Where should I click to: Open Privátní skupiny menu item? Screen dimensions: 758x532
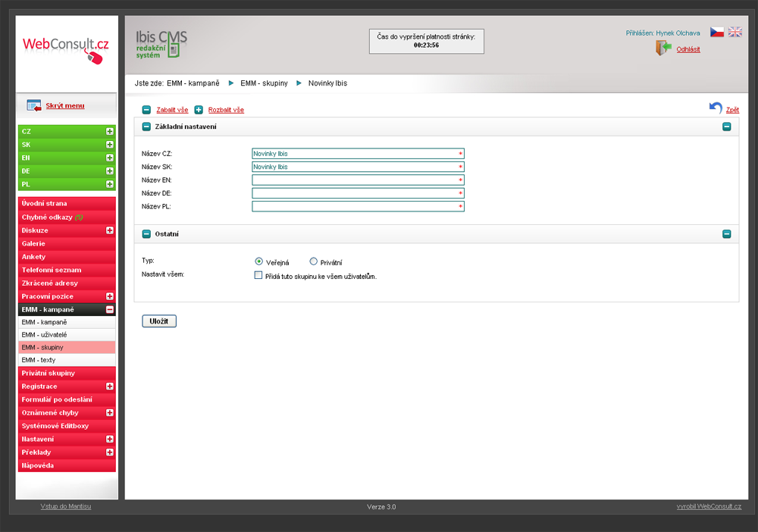pyautogui.click(x=67, y=373)
